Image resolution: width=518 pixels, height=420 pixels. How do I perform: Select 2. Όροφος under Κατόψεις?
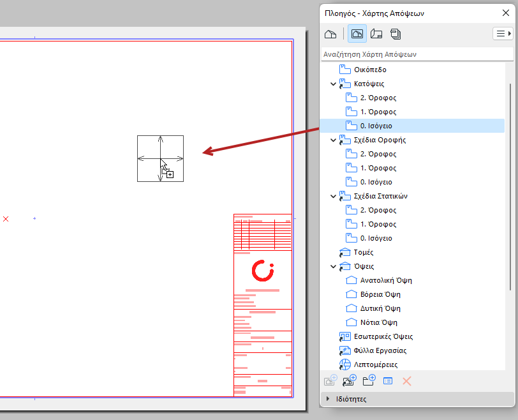pyautogui.click(x=371, y=98)
